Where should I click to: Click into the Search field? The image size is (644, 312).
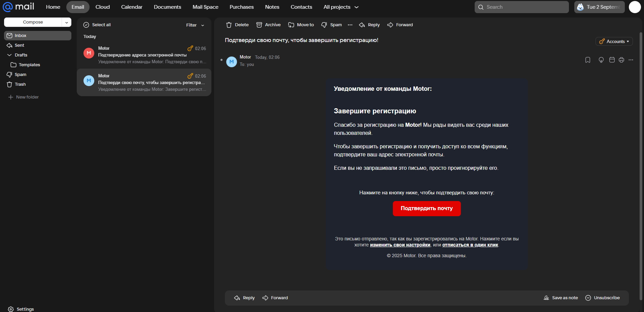click(x=522, y=7)
